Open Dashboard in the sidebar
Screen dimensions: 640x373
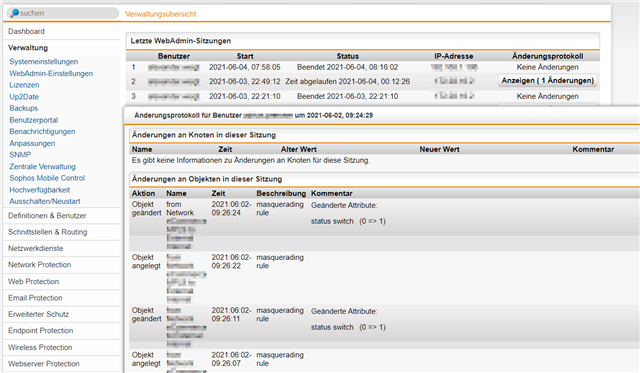tap(27, 31)
